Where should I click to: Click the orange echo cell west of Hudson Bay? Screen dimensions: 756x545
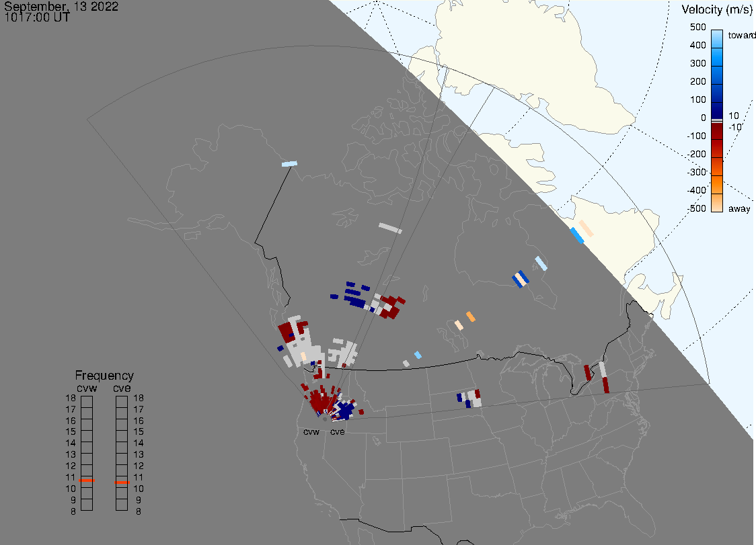(471, 317)
